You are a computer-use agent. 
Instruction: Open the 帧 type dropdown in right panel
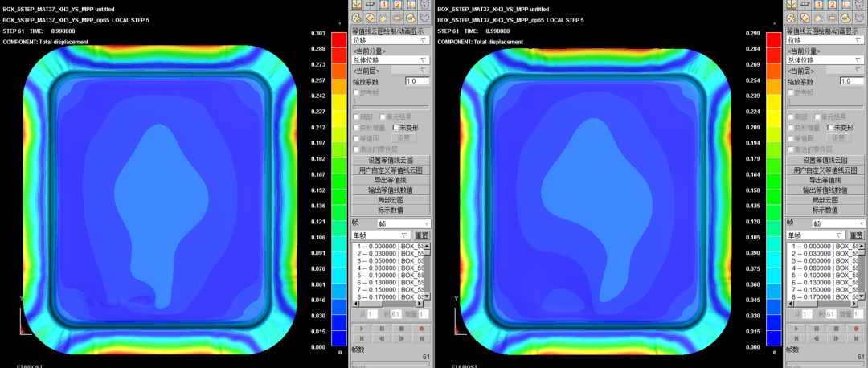pos(837,223)
